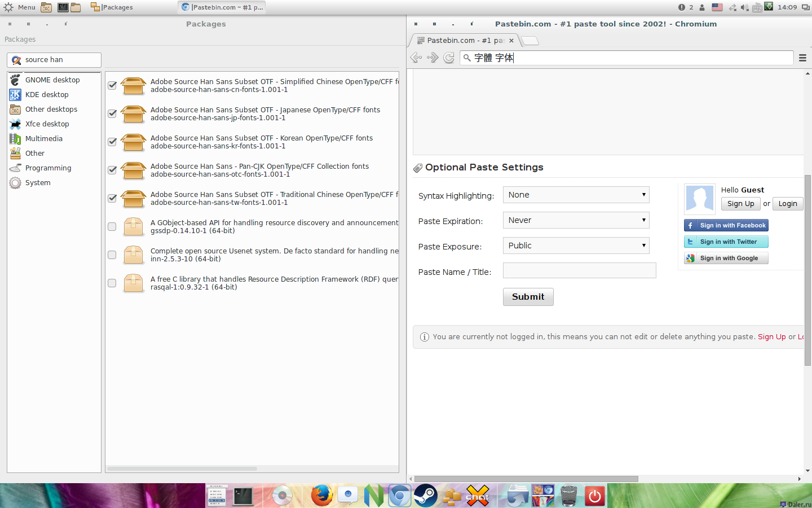
Task: Select KDE desktop category
Action: click(54, 95)
